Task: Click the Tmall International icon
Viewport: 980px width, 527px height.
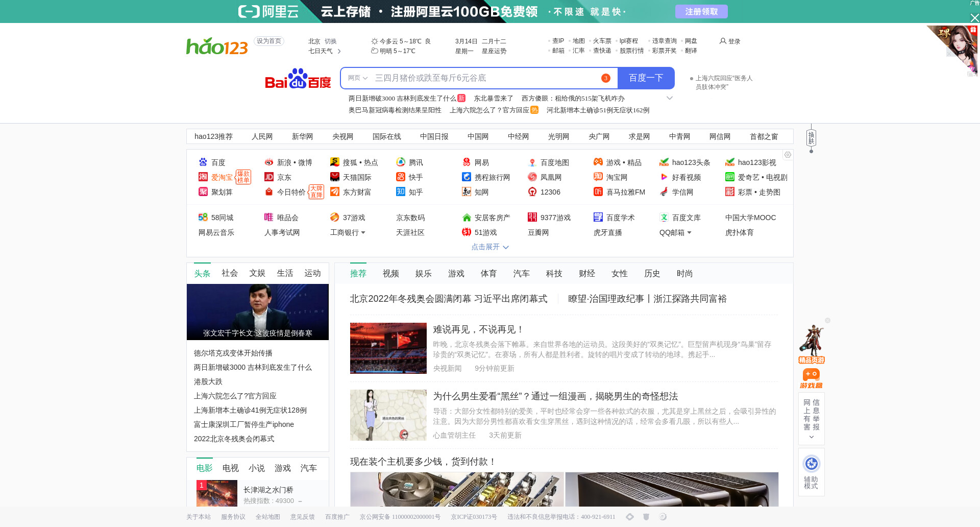Action: (335, 177)
